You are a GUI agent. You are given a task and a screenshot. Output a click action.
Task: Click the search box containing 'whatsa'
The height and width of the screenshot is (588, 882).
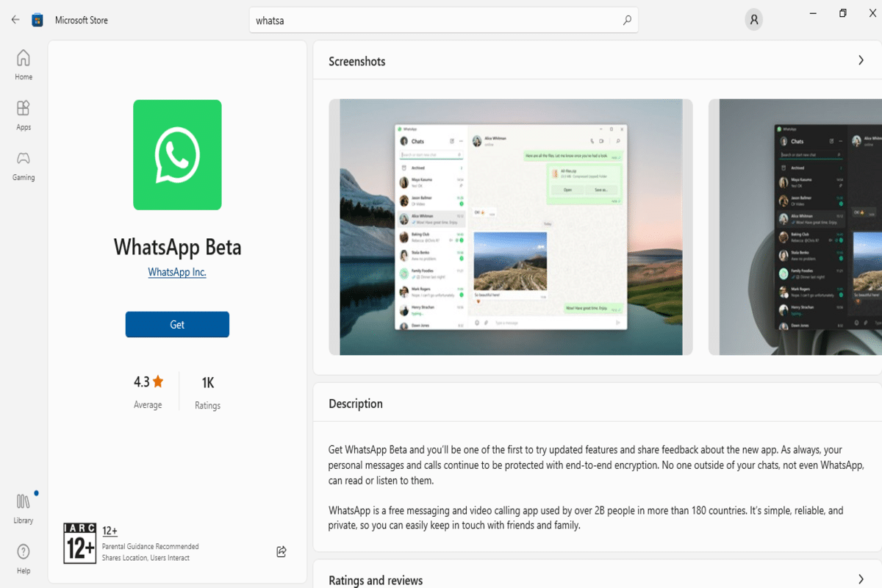coord(444,21)
